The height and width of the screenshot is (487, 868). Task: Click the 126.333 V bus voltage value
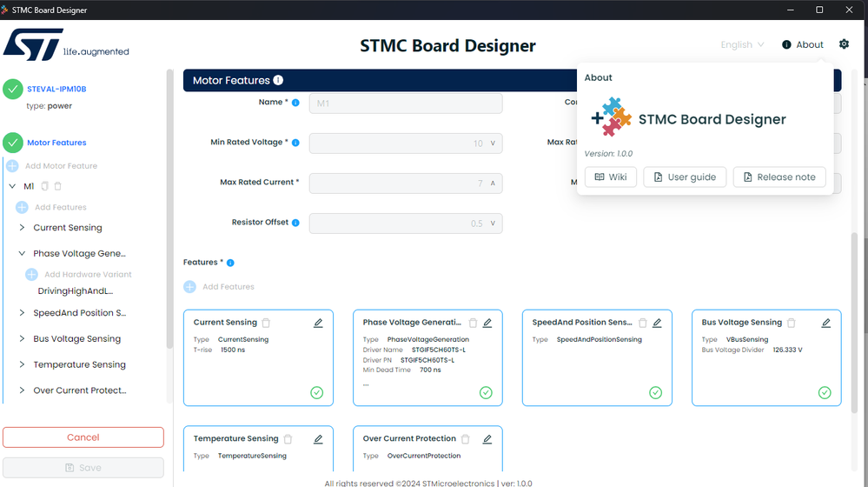[787, 350]
